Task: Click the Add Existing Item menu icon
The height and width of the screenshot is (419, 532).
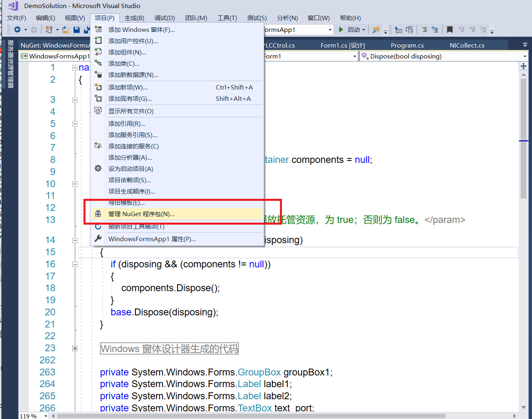Action: coord(98,98)
